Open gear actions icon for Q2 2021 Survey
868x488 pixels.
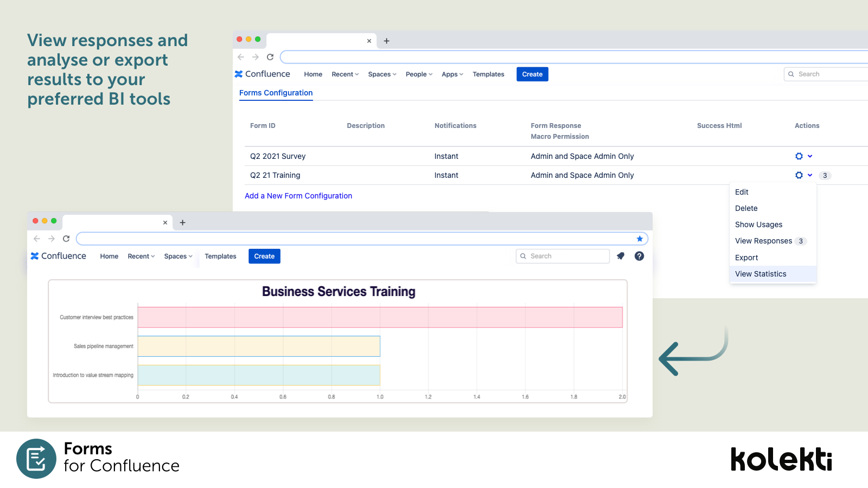click(x=799, y=156)
